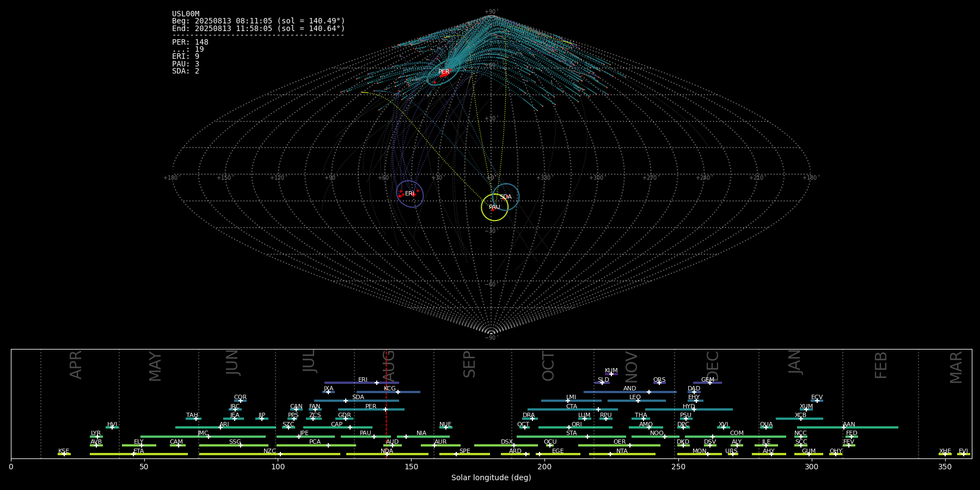Click the NTA shower label

tap(622, 451)
